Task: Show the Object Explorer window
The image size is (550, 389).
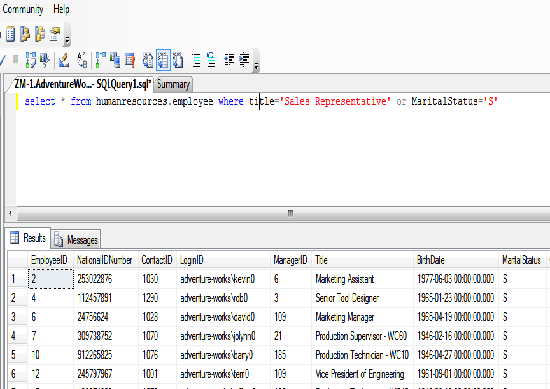Action: [x=25, y=34]
